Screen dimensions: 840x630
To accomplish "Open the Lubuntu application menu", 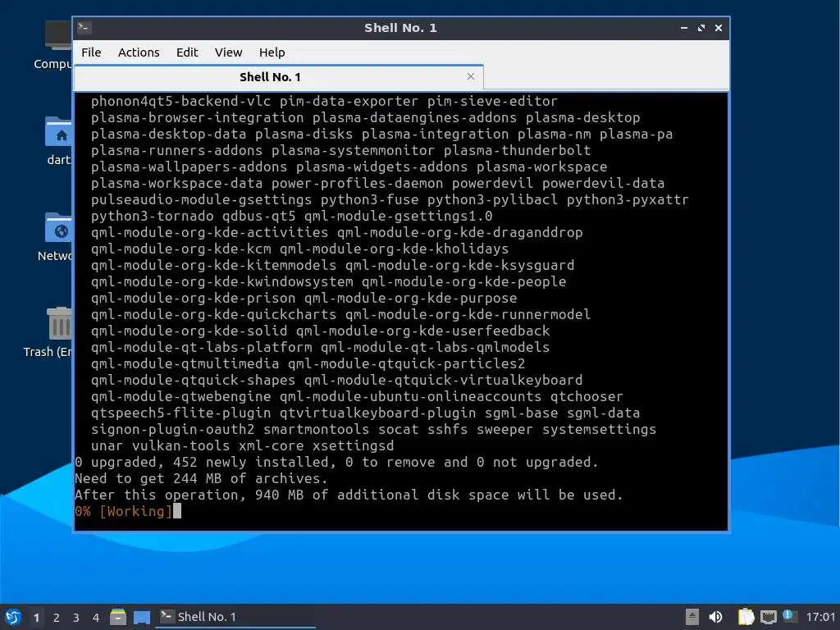I will [x=12, y=617].
